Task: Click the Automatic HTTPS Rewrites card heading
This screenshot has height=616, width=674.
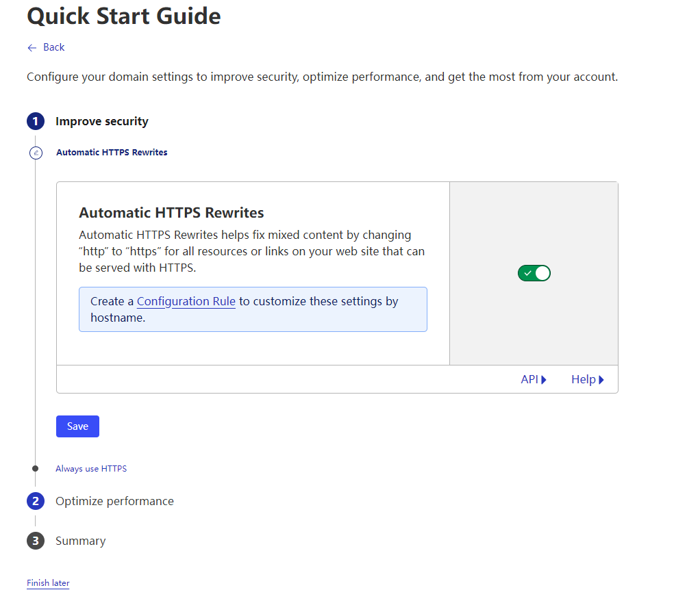Action: [171, 213]
